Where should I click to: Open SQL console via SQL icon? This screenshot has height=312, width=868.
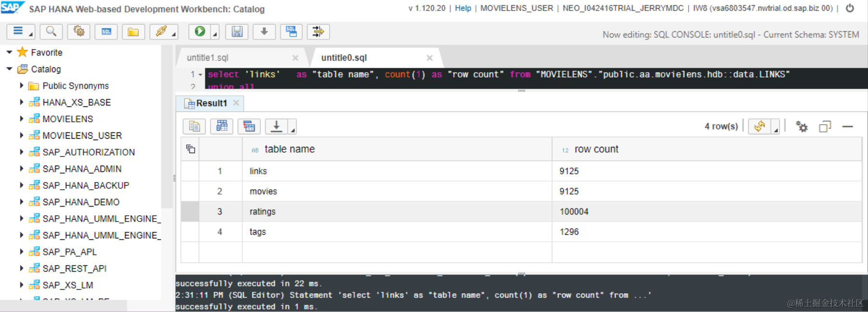point(106,31)
